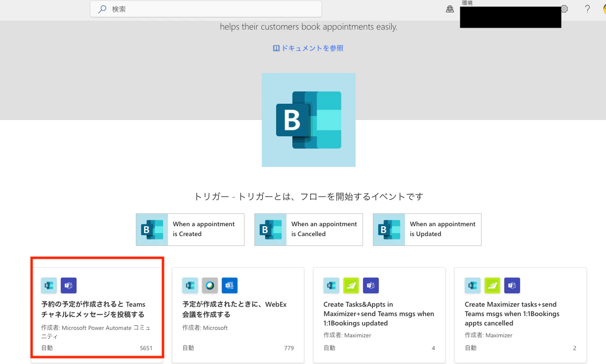Click Teams icon in Create Tasks&Appts card
606x364 pixels.
(371, 285)
